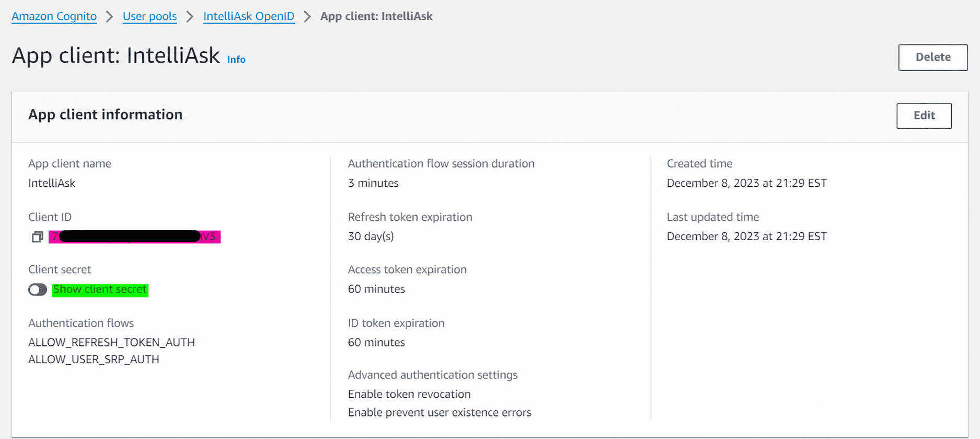The width and height of the screenshot is (980, 439).
Task: Click the 'Access token expiration' label
Action: 407,269
